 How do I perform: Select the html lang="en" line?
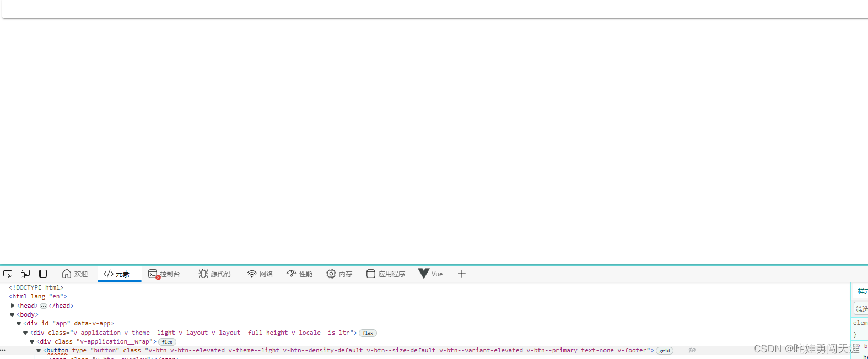38,296
